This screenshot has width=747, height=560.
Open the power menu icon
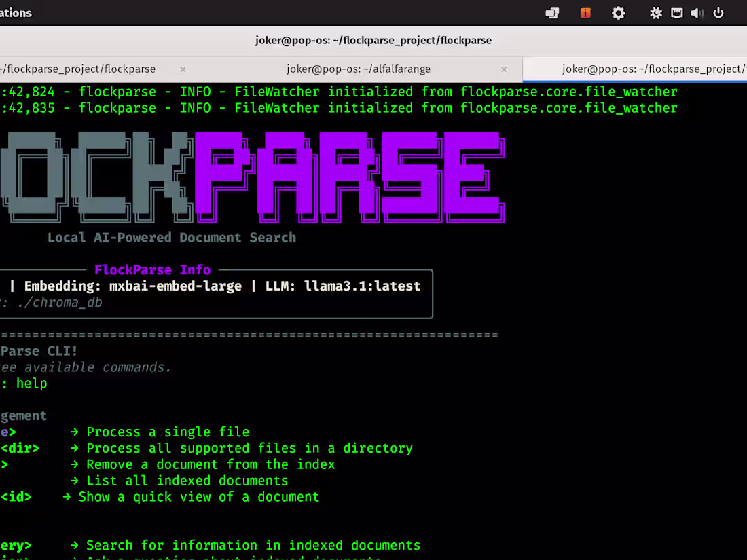tap(718, 13)
